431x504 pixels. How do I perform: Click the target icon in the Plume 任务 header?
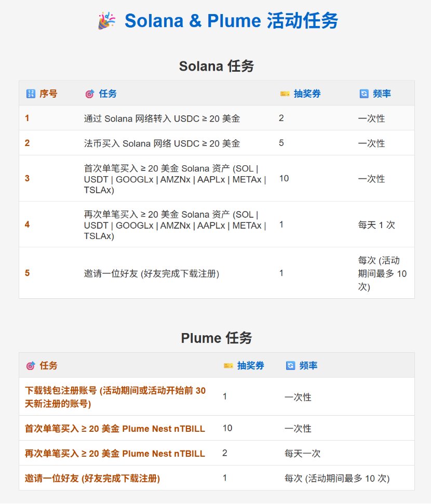click(30, 366)
